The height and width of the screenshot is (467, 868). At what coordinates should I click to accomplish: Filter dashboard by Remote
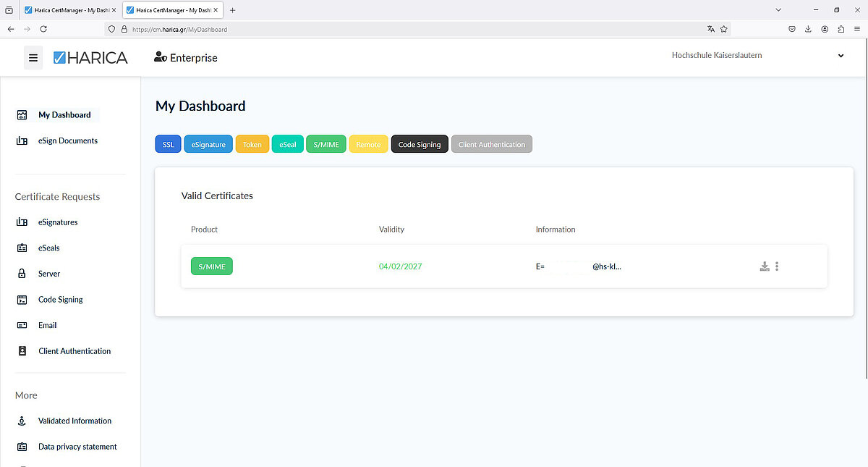pyautogui.click(x=368, y=144)
